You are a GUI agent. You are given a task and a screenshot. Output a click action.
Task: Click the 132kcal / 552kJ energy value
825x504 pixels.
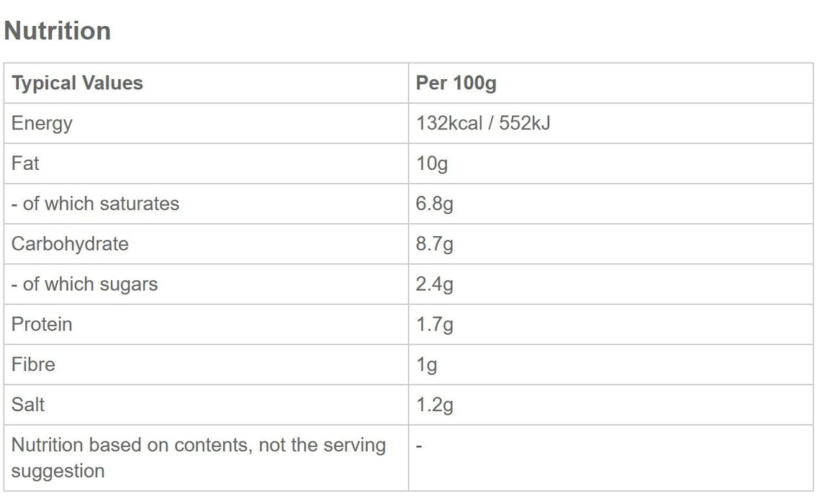(x=483, y=123)
